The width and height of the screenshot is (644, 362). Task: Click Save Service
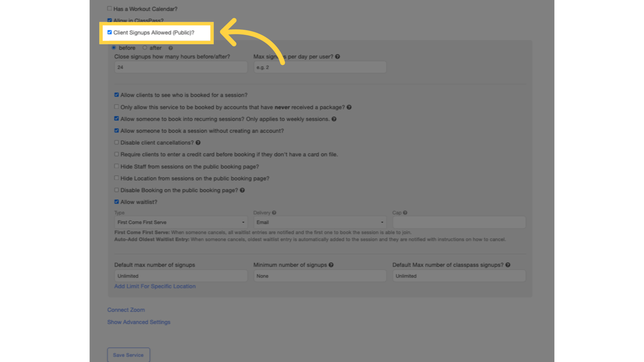[128, 354]
